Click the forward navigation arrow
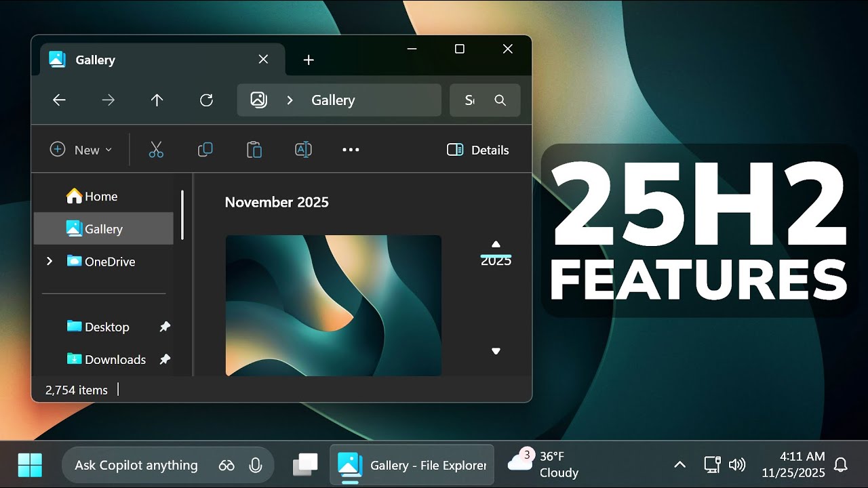 [x=108, y=100]
